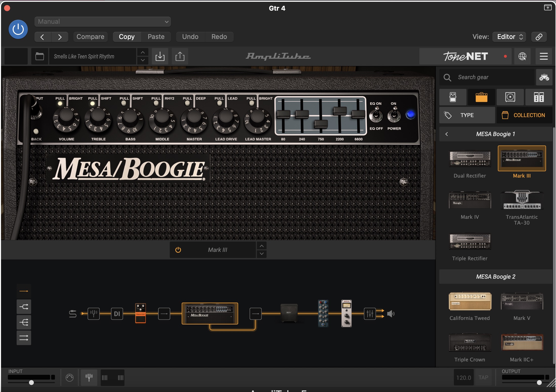Click the TAP tempo button
This screenshot has height=392, width=556.
pos(483,377)
